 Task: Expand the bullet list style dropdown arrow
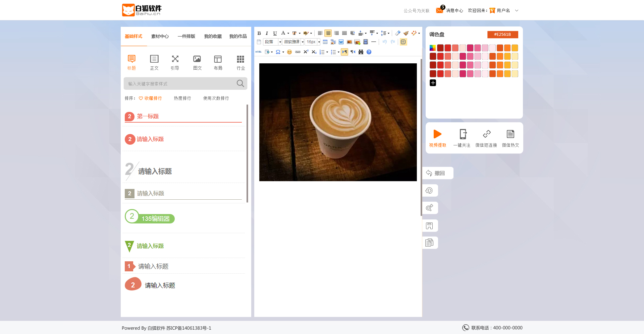[338, 52]
